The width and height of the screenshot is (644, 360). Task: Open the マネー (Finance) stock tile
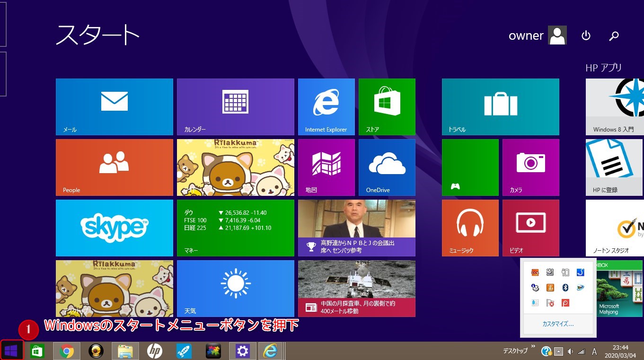coord(236,228)
